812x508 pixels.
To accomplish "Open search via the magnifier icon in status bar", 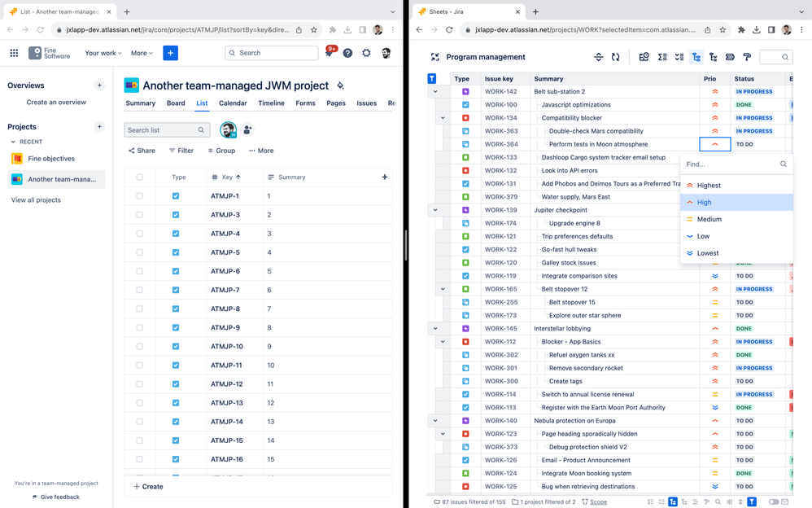I will click(718, 502).
